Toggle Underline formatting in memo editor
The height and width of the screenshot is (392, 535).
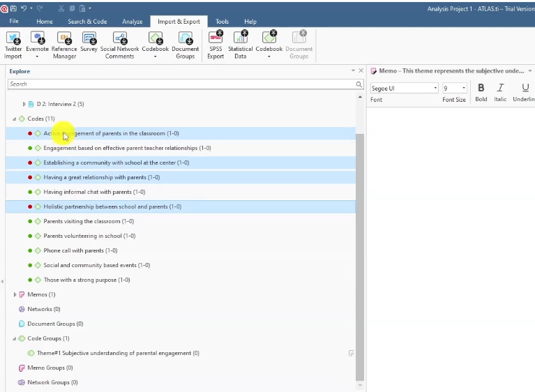tap(525, 88)
